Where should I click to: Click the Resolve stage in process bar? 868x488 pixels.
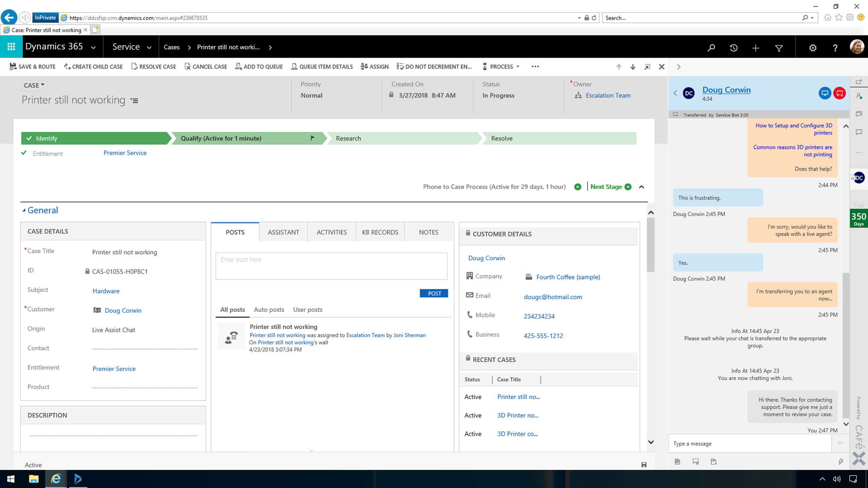[x=559, y=138]
